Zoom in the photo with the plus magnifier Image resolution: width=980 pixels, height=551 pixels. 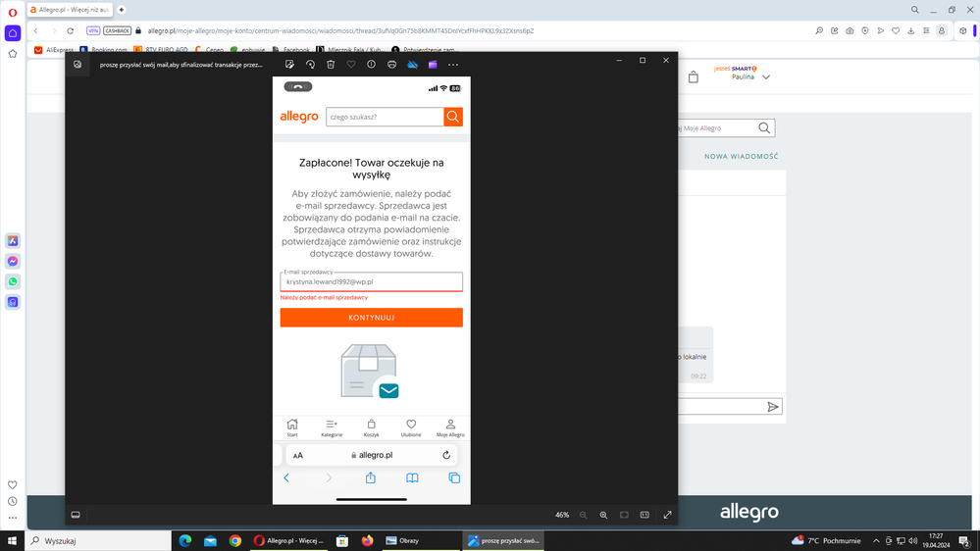603,515
